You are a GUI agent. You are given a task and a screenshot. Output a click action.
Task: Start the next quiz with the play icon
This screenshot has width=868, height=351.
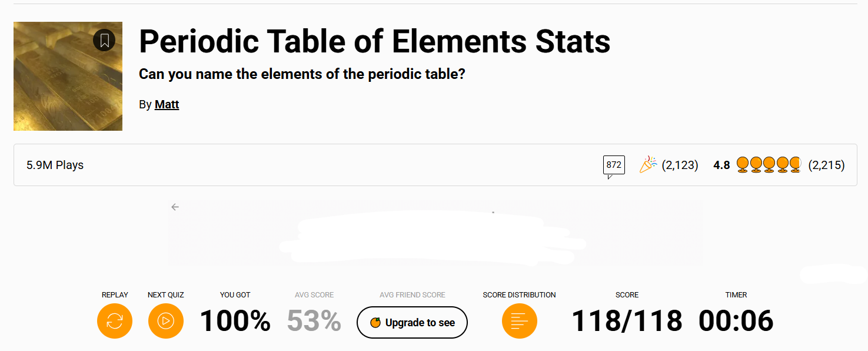166,321
